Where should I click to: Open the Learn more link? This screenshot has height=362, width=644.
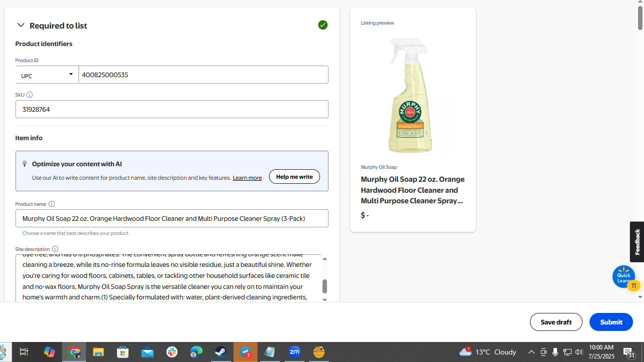pos(247,178)
